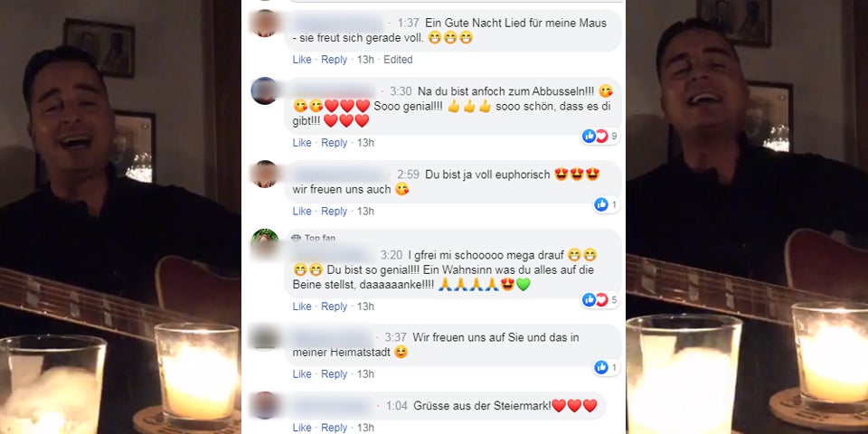
Task: Jump to the 3:37 video timestamp
Action: 396,337
